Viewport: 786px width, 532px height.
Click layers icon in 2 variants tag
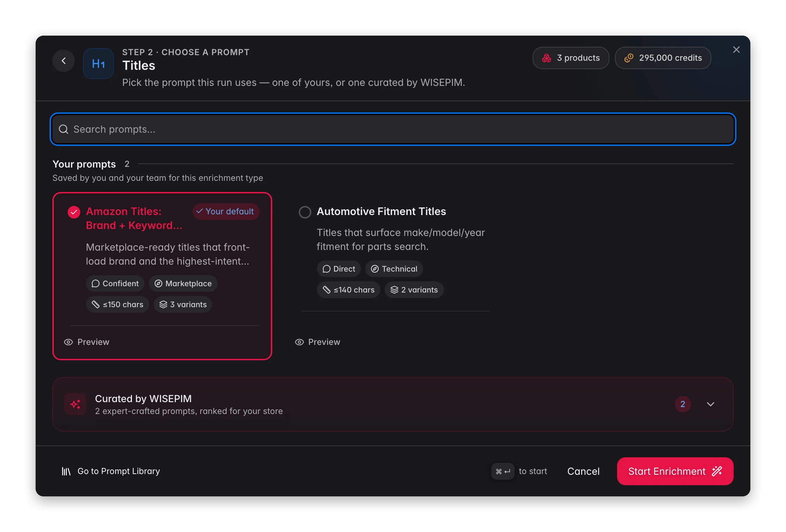[x=394, y=290]
